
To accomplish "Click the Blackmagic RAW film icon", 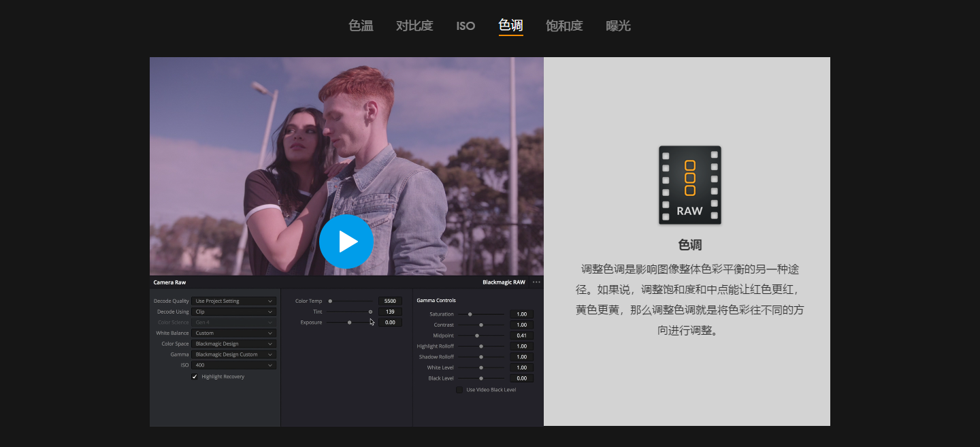I will tap(689, 185).
